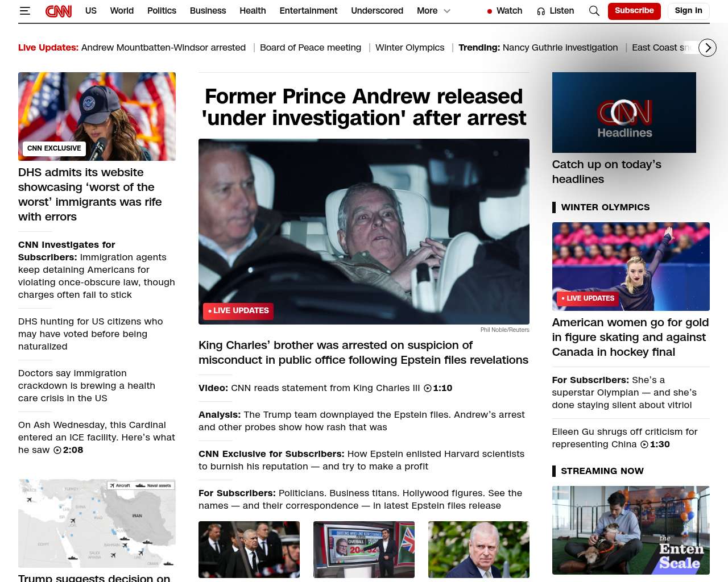Expand the More dropdown chevron
This screenshot has width=728, height=582.
tap(447, 11)
